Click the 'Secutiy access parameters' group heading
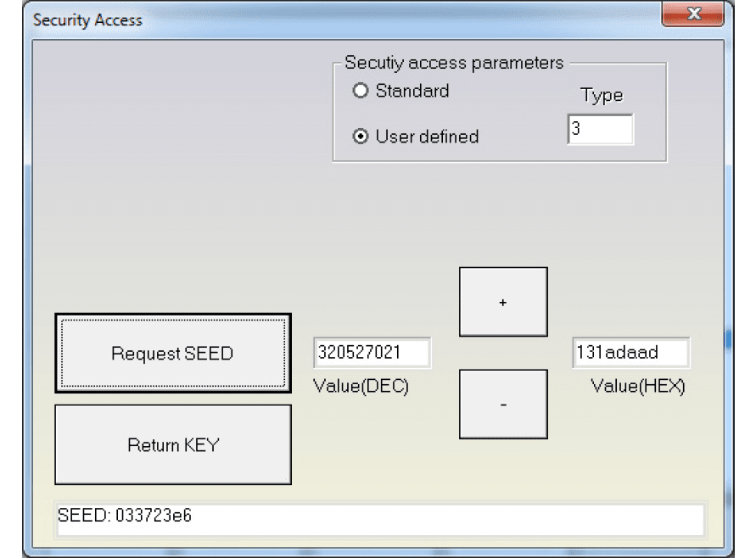This screenshot has height=558, width=756. tap(454, 63)
